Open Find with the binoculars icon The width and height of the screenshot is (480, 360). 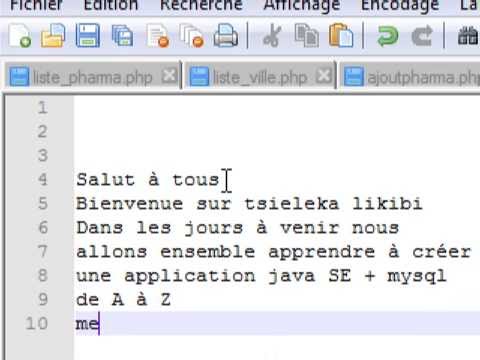coord(468,36)
